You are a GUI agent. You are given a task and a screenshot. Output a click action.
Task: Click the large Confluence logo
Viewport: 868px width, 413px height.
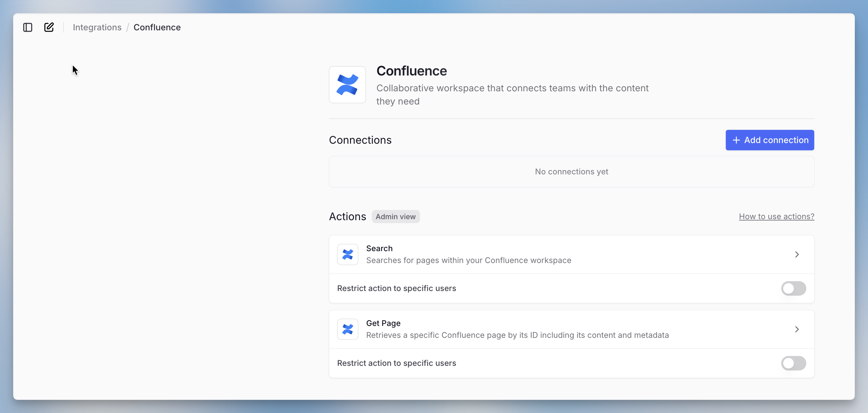347,84
